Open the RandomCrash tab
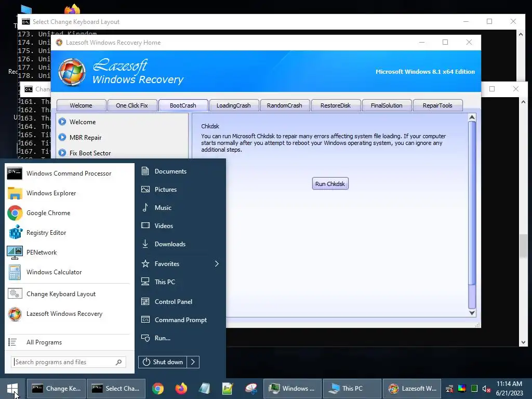This screenshot has width=532, height=399. click(285, 105)
